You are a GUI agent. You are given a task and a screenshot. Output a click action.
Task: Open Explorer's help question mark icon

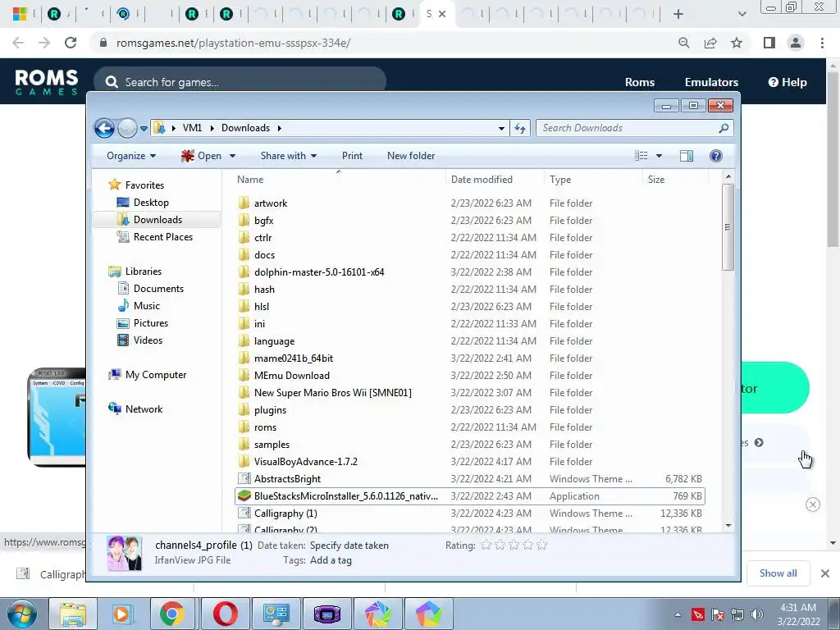(715, 156)
